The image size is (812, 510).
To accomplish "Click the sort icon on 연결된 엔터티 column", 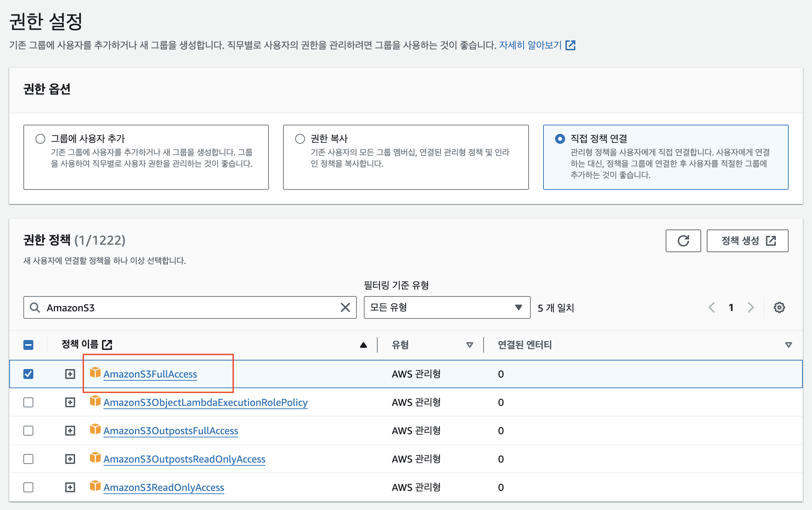I will 788,345.
